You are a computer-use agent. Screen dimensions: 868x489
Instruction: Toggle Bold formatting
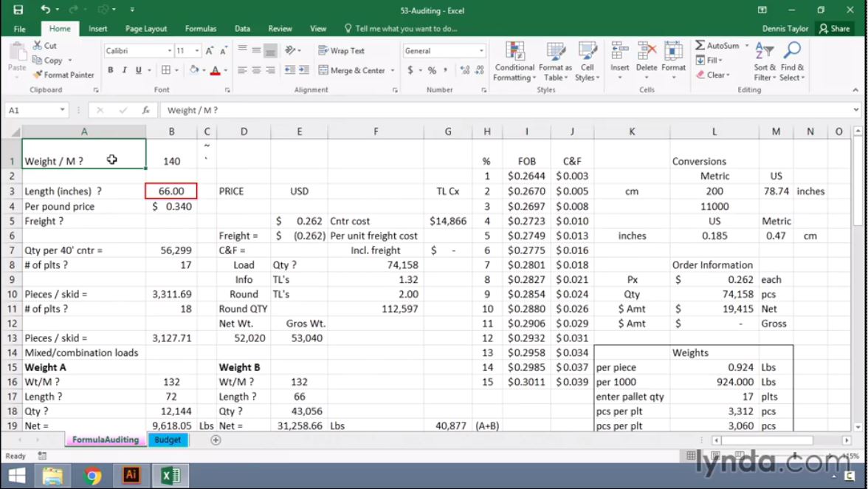[111, 69]
